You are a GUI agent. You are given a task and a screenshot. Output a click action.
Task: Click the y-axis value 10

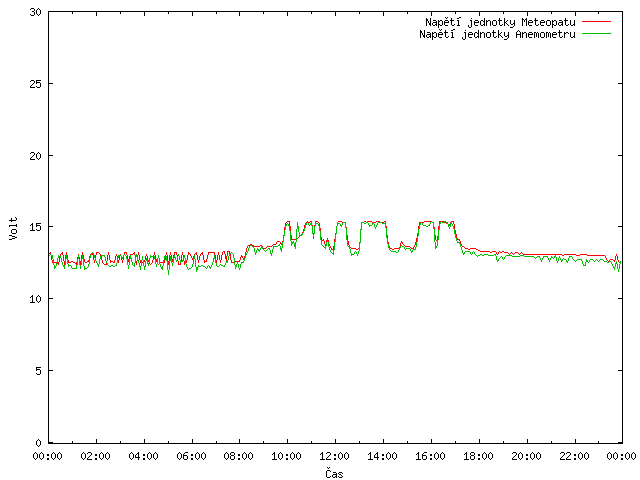[36, 299]
